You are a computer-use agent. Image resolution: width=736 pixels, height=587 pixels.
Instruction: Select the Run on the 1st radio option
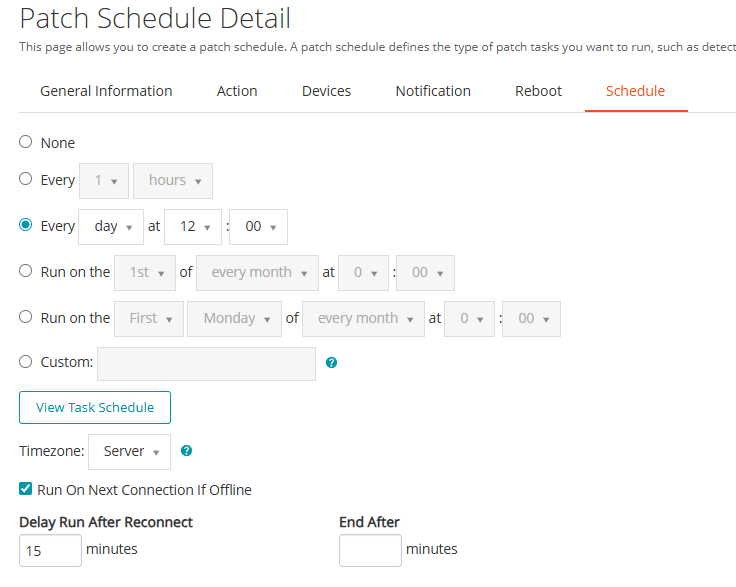click(x=26, y=271)
